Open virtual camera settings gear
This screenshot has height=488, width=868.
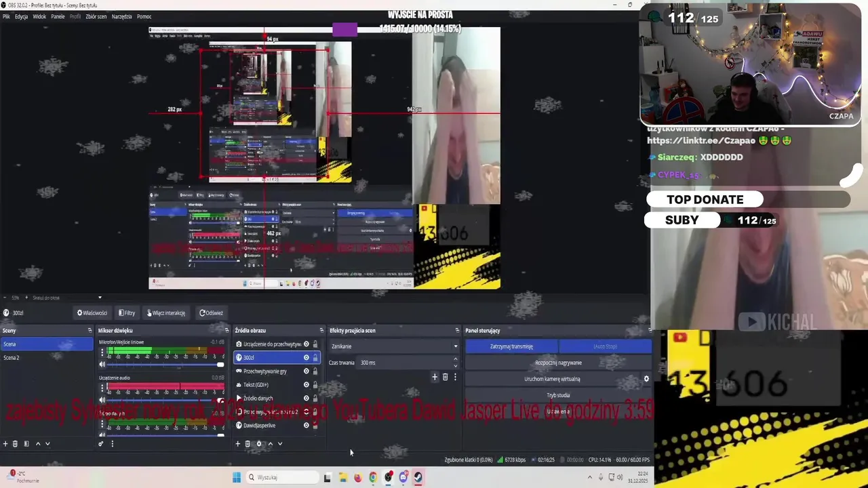(x=646, y=379)
